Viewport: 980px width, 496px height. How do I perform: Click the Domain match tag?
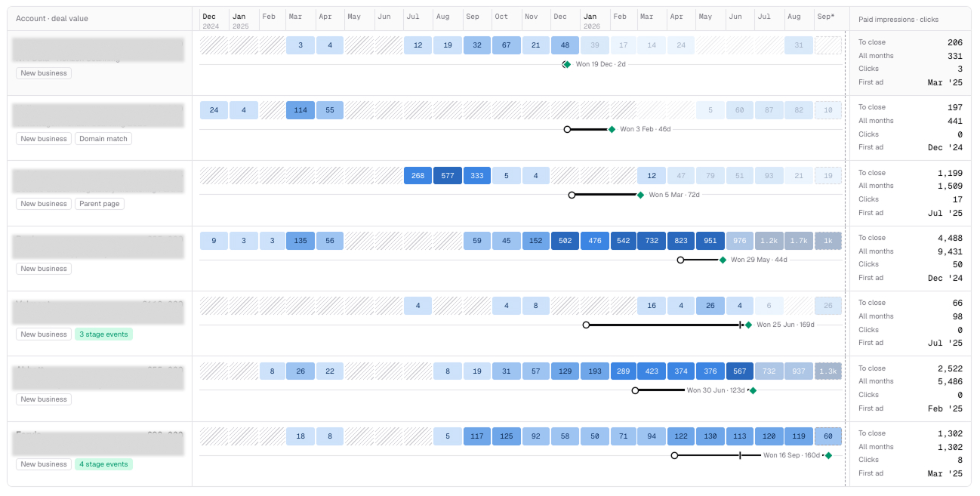103,139
